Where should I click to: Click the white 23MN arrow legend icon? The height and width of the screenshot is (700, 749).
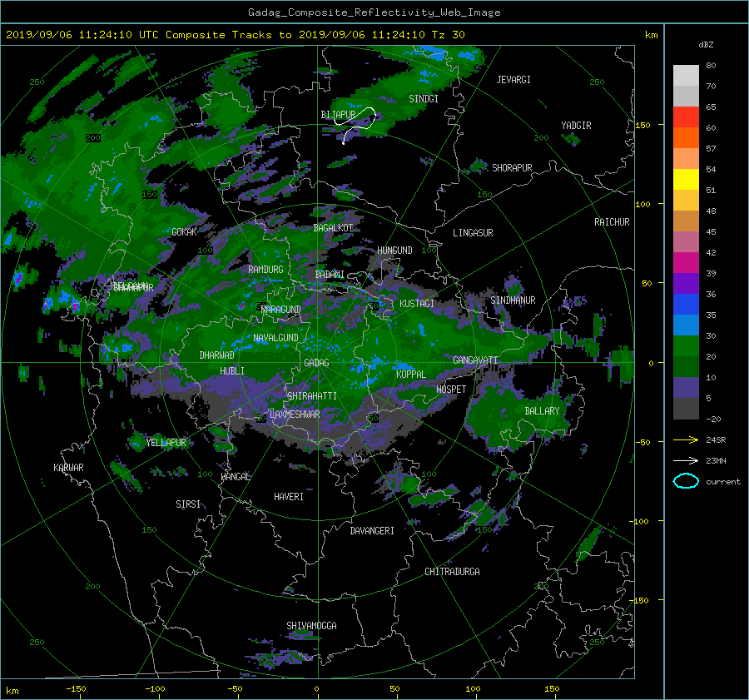pos(686,460)
